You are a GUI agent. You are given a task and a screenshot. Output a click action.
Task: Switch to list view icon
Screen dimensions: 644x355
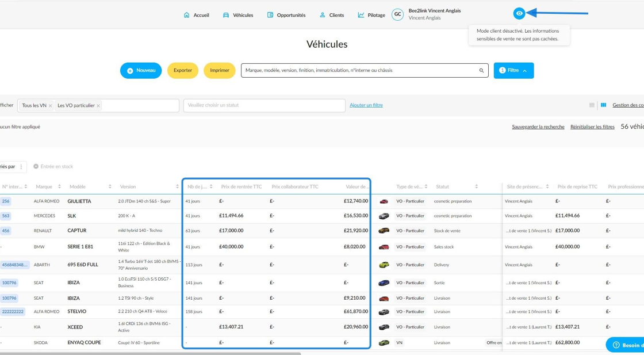click(x=592, y=105)
